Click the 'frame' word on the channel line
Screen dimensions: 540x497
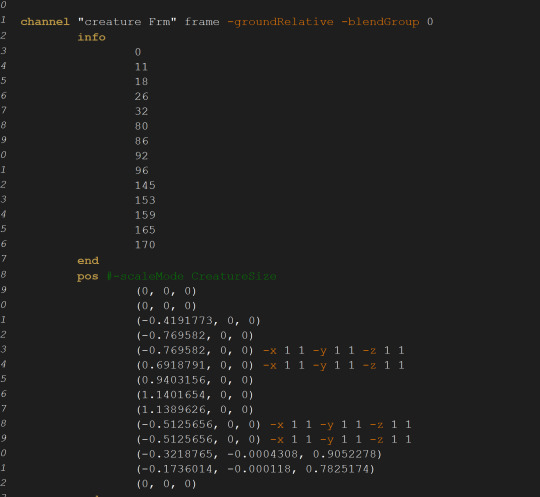click(x=202, y=22)
